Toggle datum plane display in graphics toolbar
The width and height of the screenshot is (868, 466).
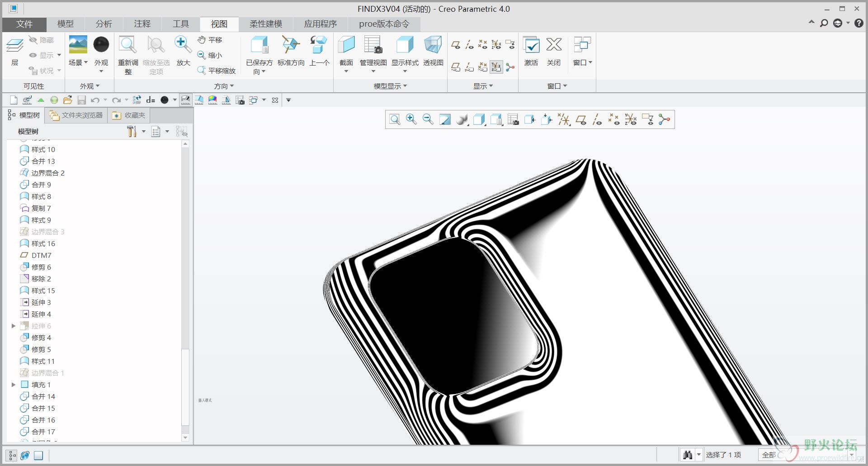581,119
